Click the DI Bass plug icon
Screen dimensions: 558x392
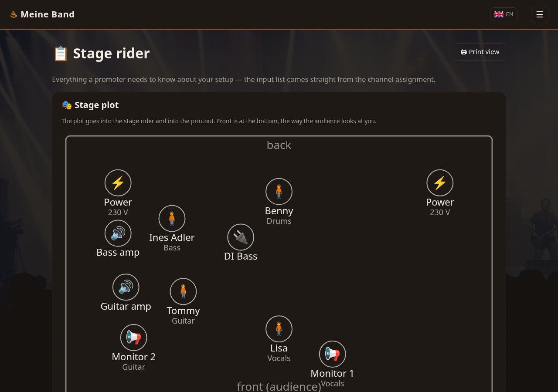[x=241, y=237]
